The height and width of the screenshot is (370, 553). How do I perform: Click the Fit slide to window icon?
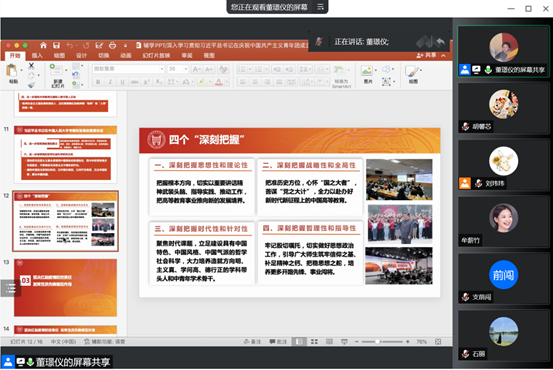pyautogui.click(x=438, y=341)
